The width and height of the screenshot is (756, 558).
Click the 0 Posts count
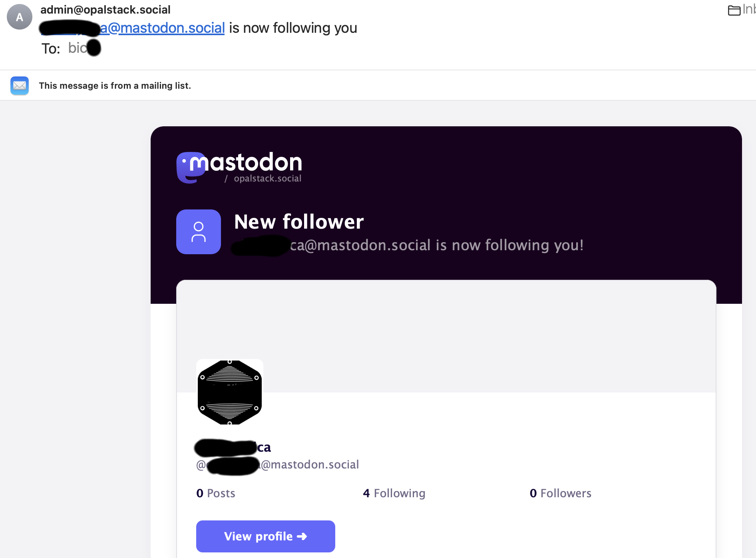pyautogui.click(x=216, y=493)
